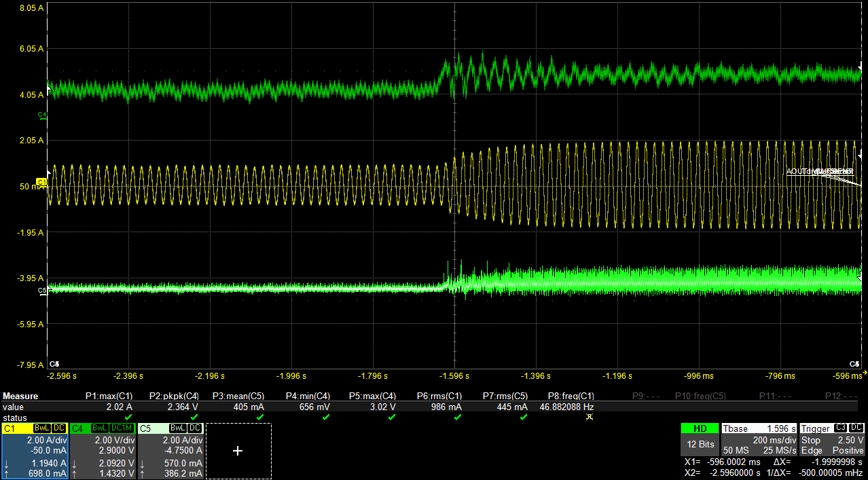Select the C4 channel marker on the grid
The image size is (868, 480).
point(42,115)
